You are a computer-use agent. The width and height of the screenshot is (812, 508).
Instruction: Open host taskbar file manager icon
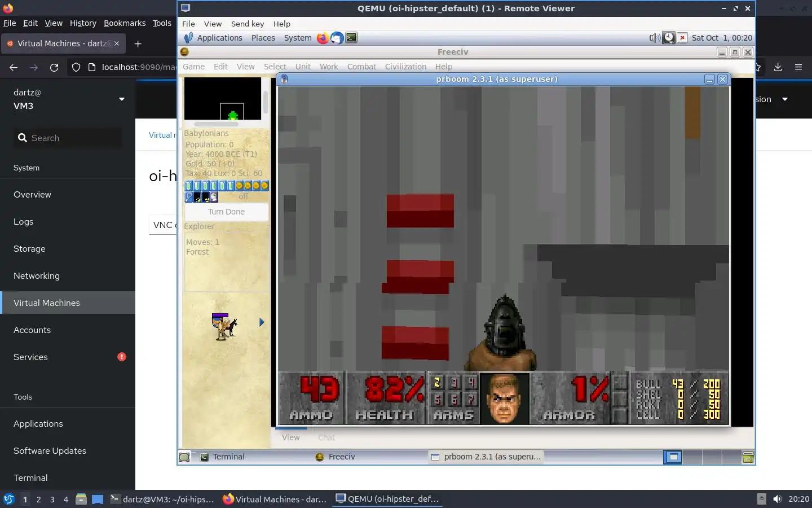tap(81, 499)
